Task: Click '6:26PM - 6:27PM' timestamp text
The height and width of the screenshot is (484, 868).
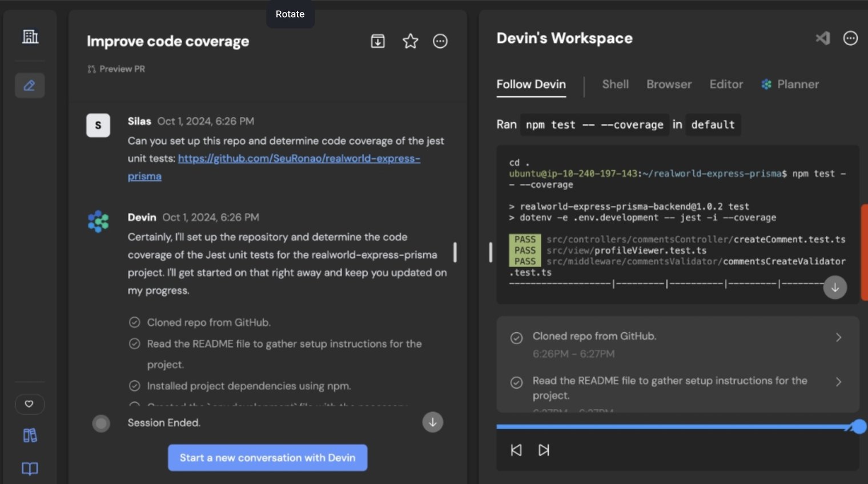Action: [x=573, y=354]
